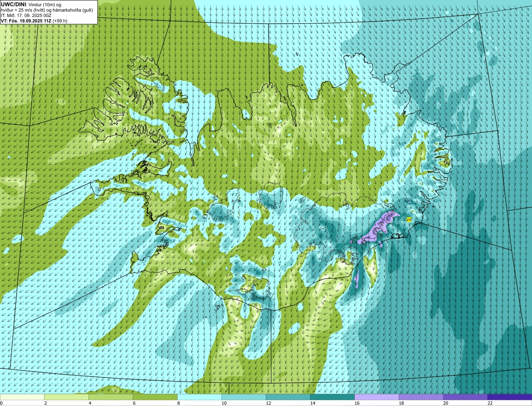Click the 18–20 m/s purple legend swatch
This screenshot has height=406, width=532.
(421, 397)
